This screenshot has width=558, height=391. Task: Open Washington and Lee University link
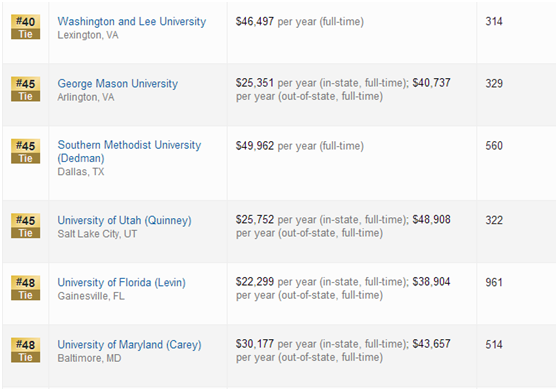click(132, 21)
